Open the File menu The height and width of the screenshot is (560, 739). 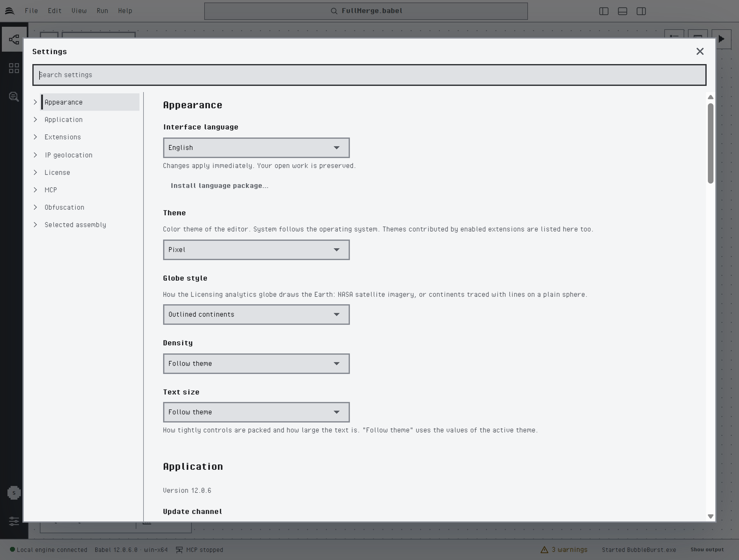coord(31,11)
